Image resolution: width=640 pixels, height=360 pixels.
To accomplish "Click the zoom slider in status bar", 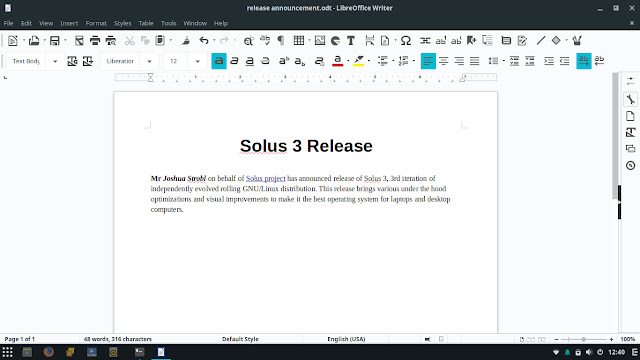I will tap(584, 339).
